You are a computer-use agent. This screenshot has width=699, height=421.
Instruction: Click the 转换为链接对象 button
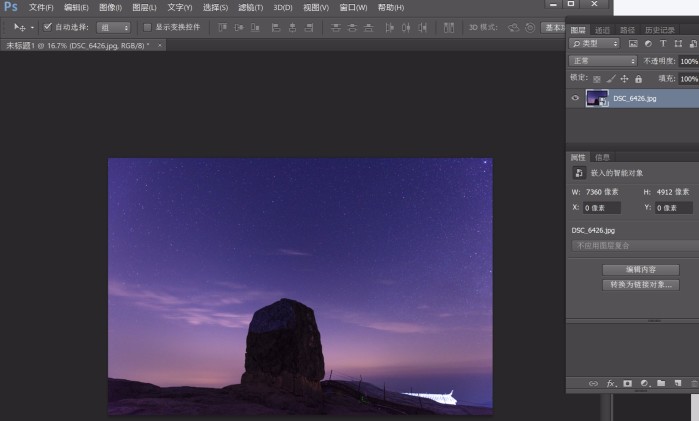(x=641, y=285)
